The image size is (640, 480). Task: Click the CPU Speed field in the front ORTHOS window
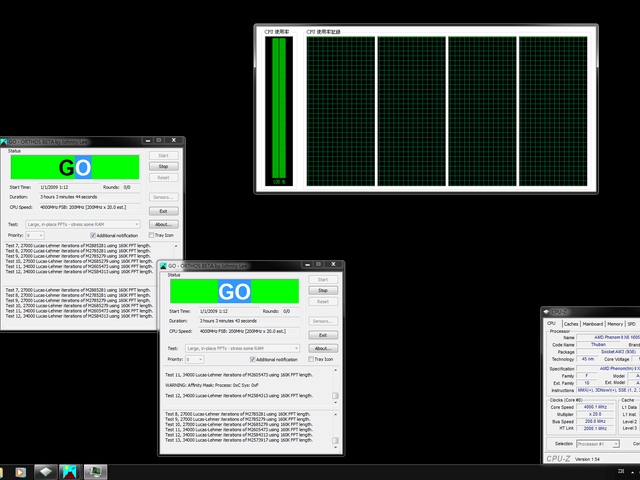tap(249, 331)
